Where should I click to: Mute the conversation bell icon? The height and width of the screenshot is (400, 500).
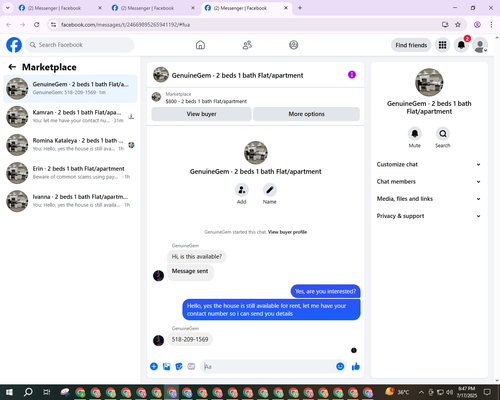[415, 134]
